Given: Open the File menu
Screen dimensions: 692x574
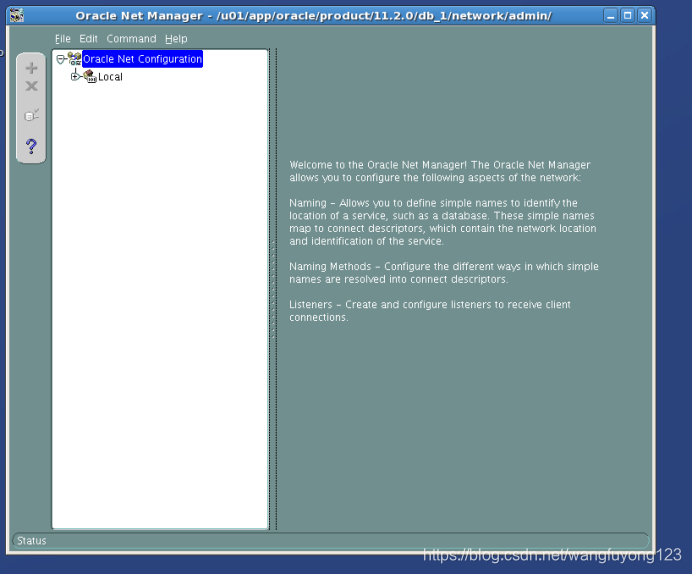Looking at the screenshot, I should coord(63,39).
